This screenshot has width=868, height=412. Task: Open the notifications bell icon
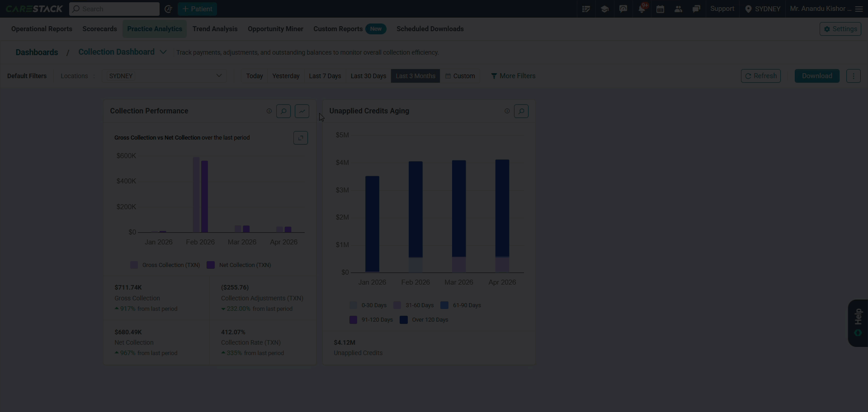[642, 9]
